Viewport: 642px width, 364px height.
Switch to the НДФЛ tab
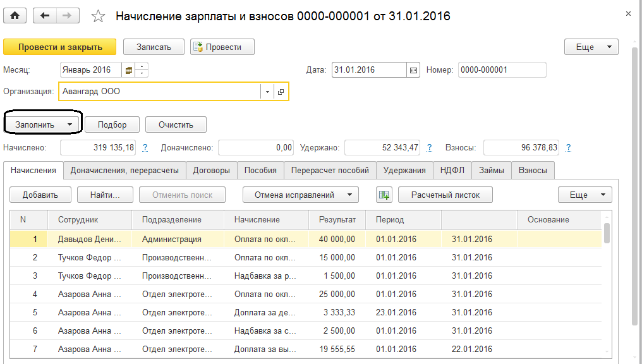pos(452,170)
